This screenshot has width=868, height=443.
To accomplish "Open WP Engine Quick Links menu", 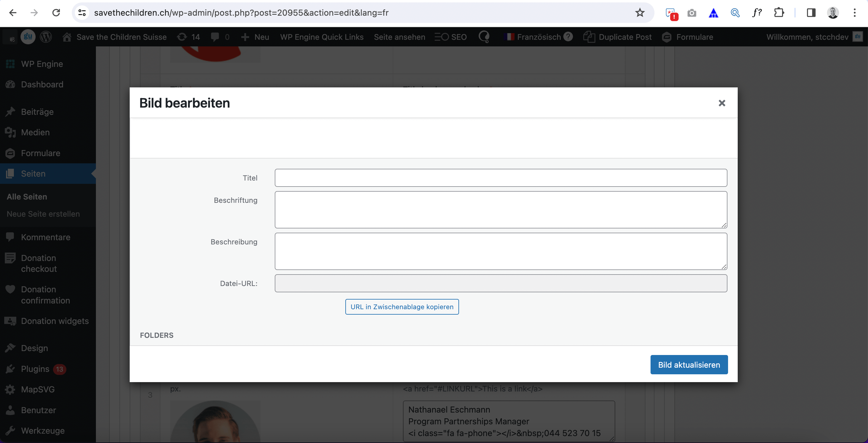I will tap(322, 37).
